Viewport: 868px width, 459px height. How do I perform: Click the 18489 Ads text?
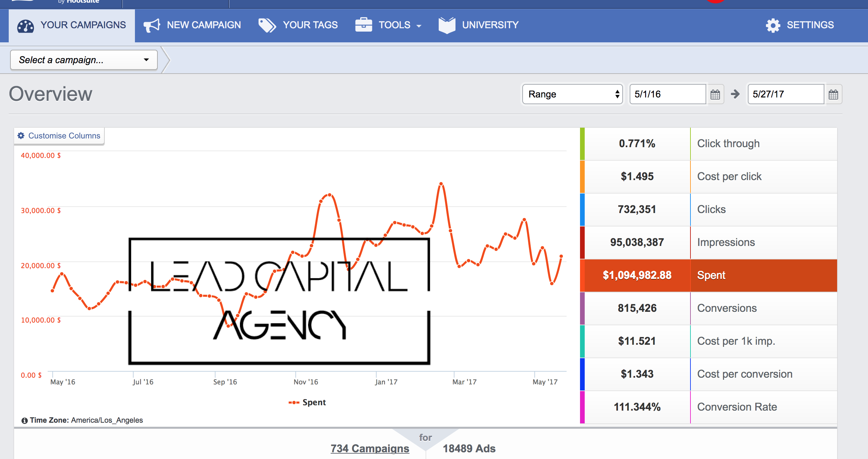(x=469, y=449)
